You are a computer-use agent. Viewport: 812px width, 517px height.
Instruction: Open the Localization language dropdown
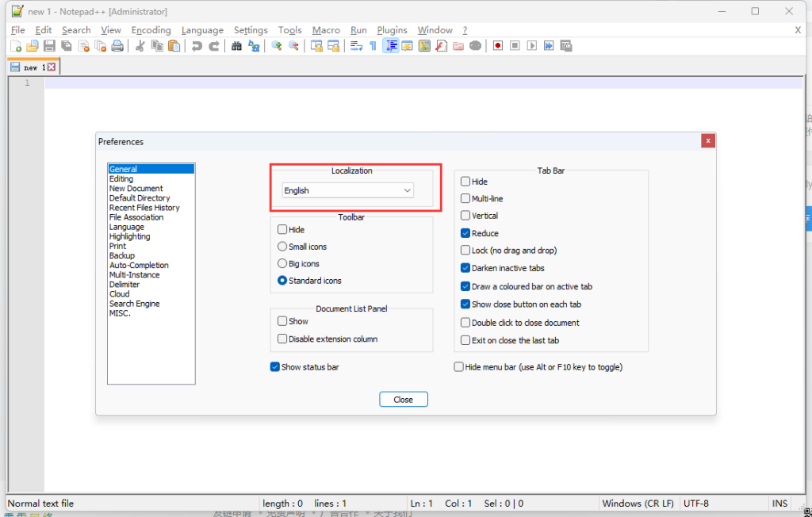[x=348, y=191]
